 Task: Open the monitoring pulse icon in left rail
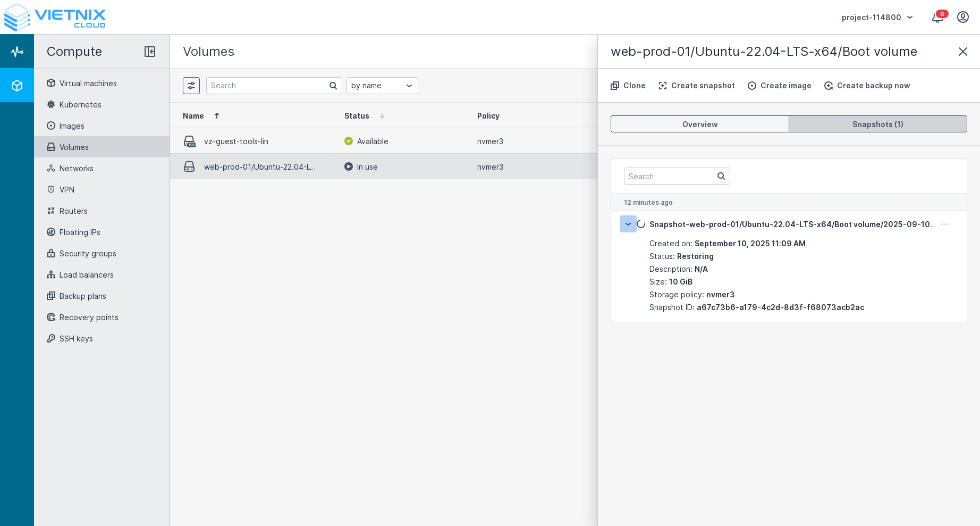click(x=17, y=52)
